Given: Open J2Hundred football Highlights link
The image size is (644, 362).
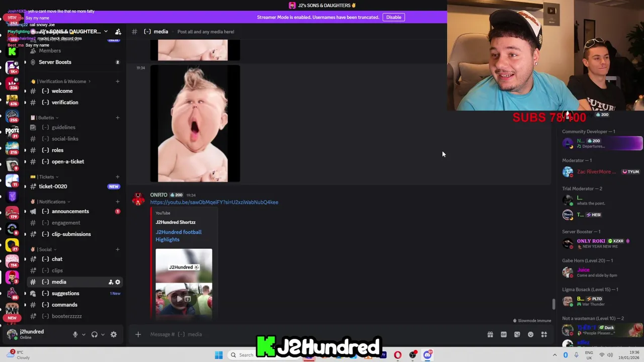Looking at the screenshot, I should (x=179, y=236).
